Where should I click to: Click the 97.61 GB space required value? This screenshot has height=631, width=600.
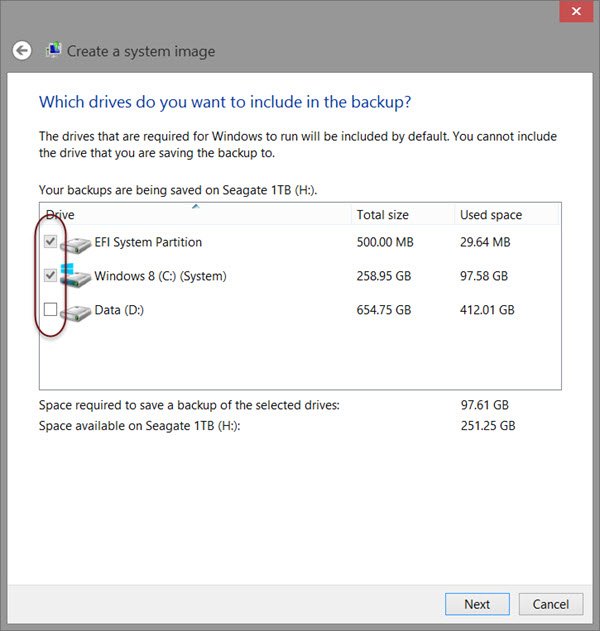[485, 405]
